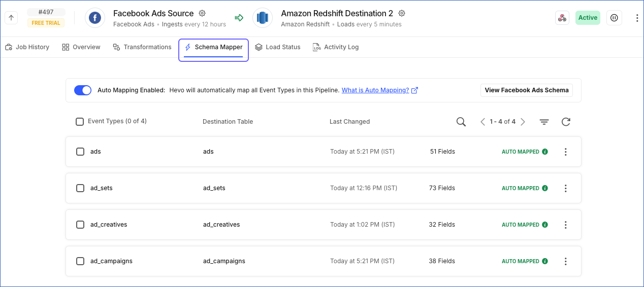This screenshot has width=644, height=287.
Task: Click pipeline number #497
Action: click(46, 12)
